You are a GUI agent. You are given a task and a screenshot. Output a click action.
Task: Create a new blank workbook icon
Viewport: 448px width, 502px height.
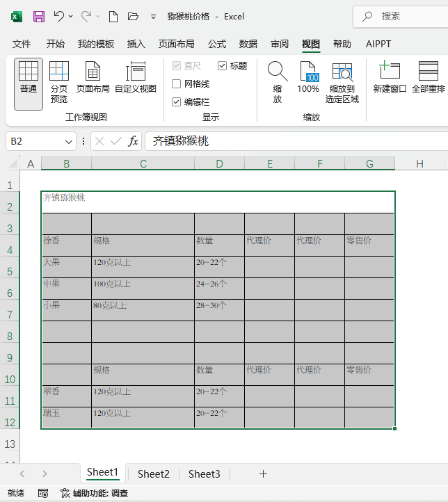coord(113,16)
